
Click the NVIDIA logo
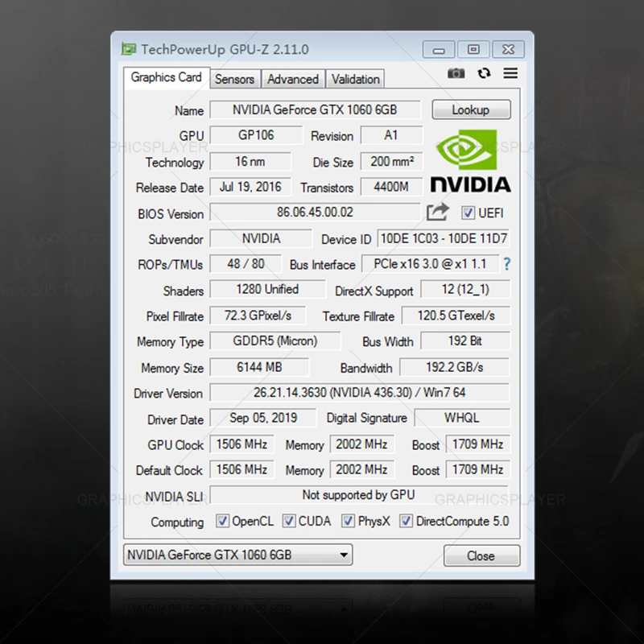tap(471, 161)
